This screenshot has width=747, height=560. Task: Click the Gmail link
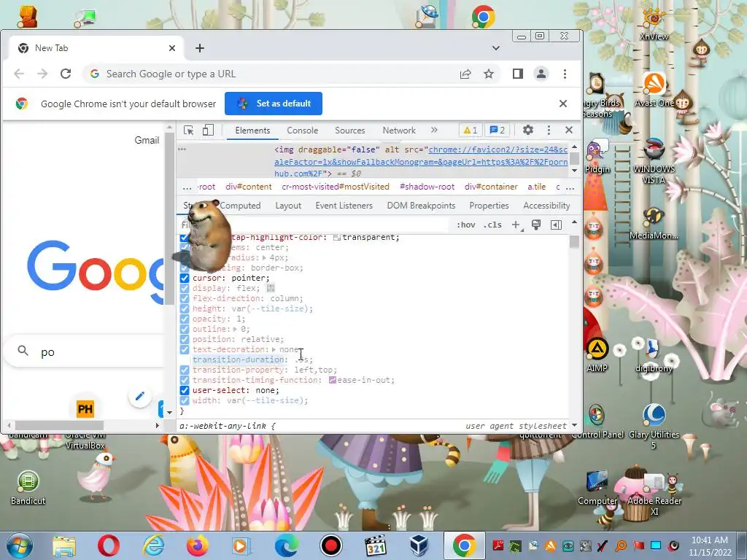click(x=147, y=140)
